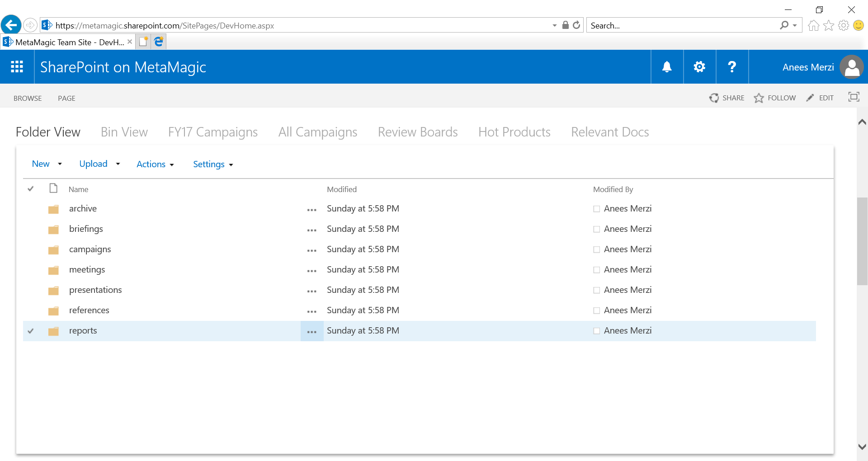This screenshot has height=461, width=868.
Task: Open ellipsis menu for references folder
Action: (x=312, y=311)
